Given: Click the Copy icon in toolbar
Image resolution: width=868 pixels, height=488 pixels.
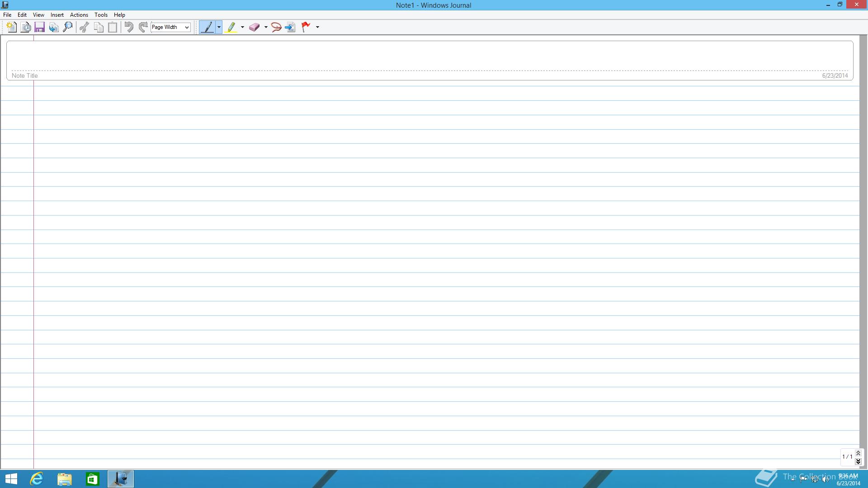Looking at the screenshot, I should pos(99,27).
